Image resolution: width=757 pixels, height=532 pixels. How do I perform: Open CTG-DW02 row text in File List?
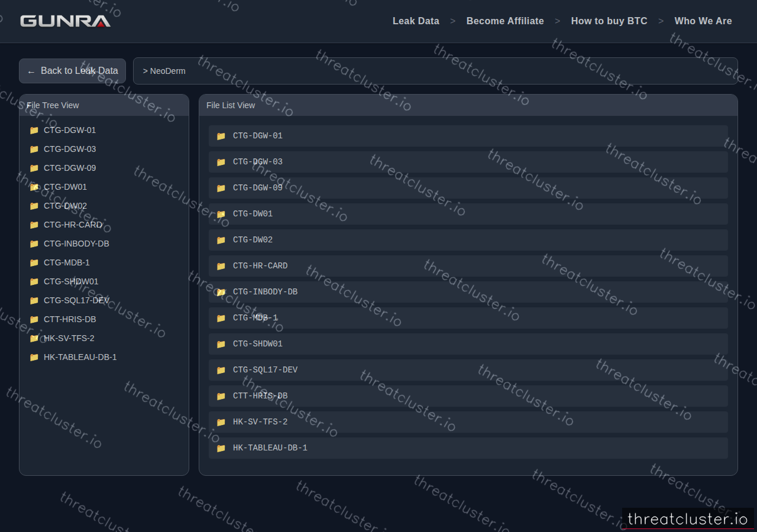pos(253,240)
